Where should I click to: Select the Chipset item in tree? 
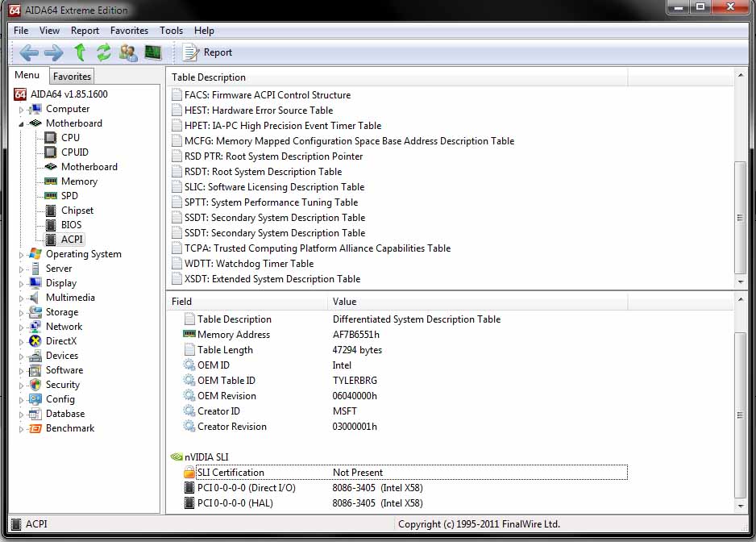[77, 211]
